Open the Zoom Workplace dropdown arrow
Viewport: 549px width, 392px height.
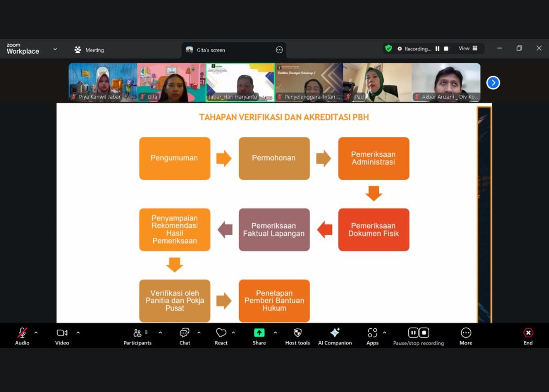pos(55,49)
